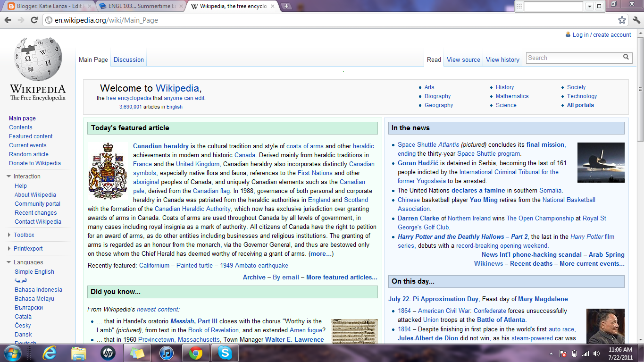Open the Chrome wrench settings menu

[x=636, y=20]
